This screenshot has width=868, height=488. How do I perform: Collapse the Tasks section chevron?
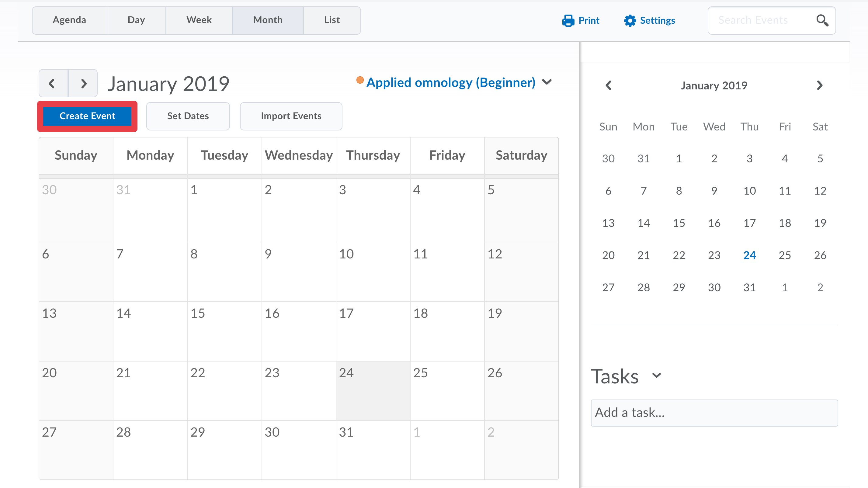(656, 376)
